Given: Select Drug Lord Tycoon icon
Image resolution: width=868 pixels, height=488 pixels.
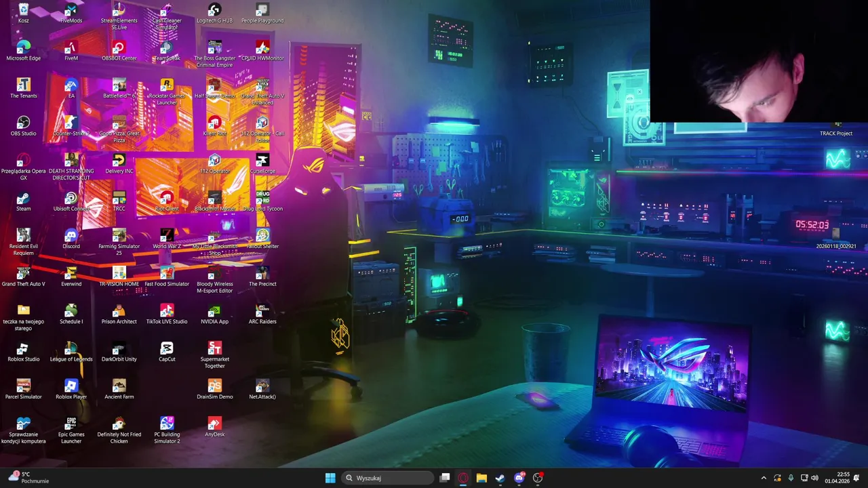Looking at the screenshot, I should pyautogui.click(x=262, y=201).
